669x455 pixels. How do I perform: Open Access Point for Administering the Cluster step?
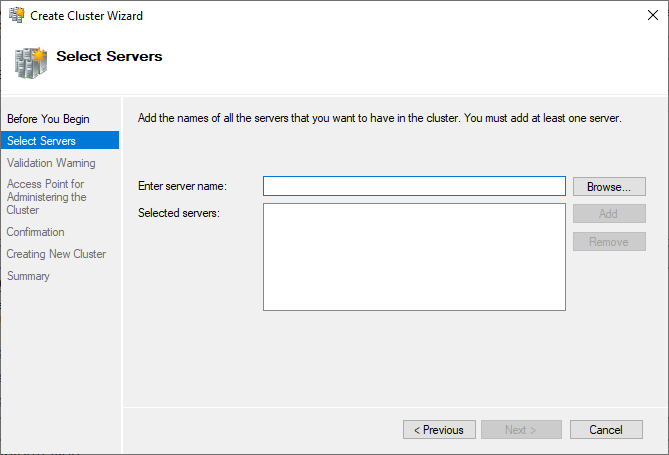point(47,197)
